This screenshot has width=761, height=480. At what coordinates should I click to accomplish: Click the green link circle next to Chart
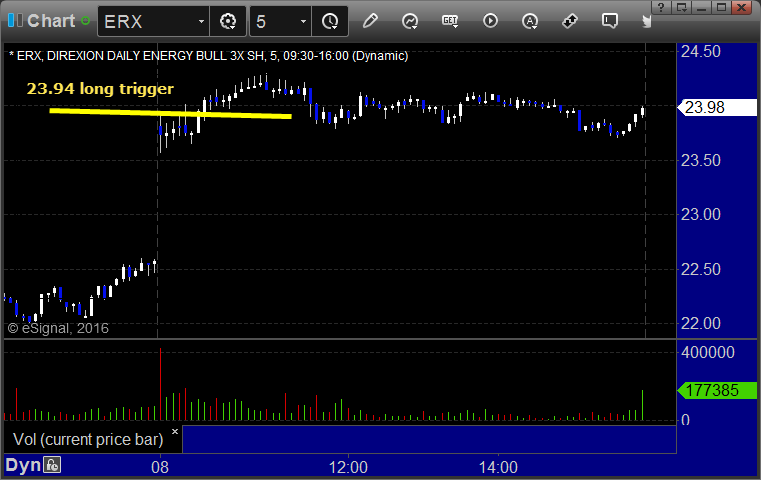85,21
